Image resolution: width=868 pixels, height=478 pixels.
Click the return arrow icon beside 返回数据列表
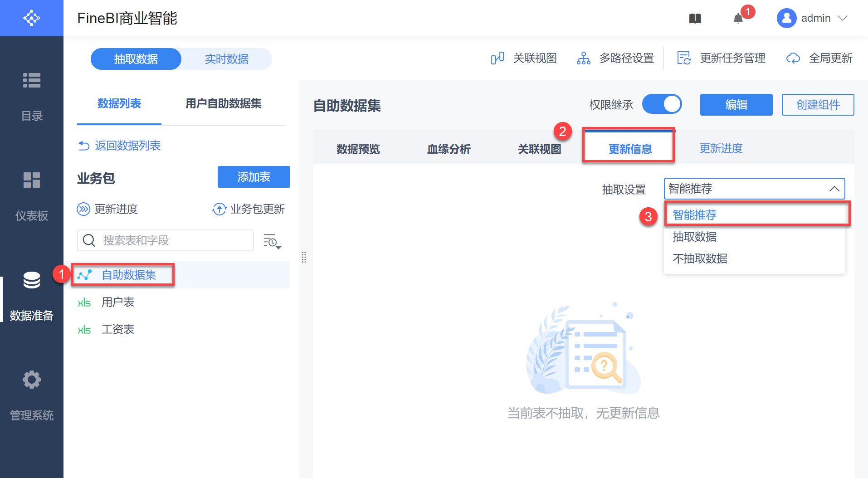84,146
